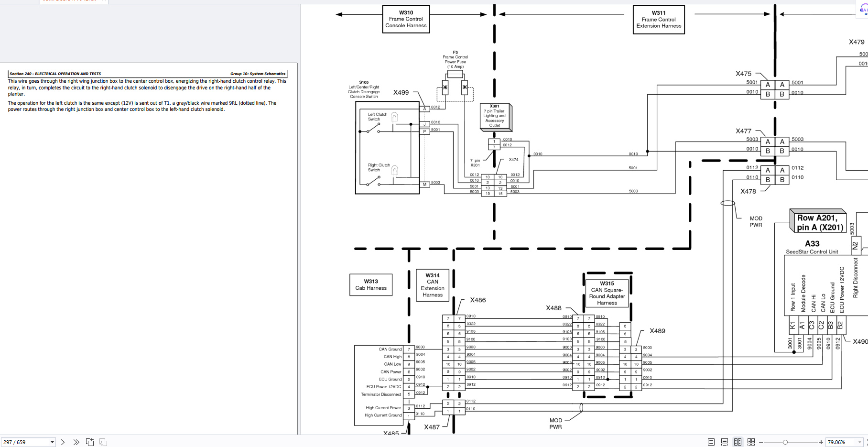Click the MOD PWR label near X478
This screenshot has height=447, width=868.
(x=756, y=222)
